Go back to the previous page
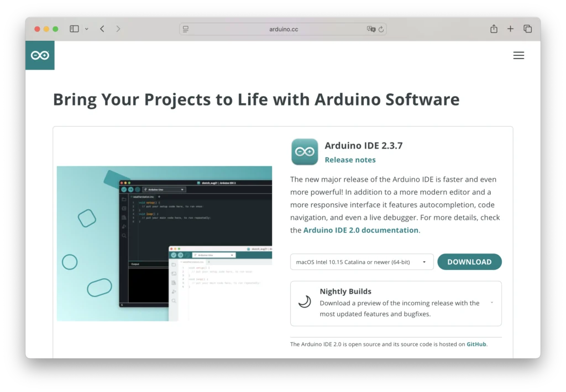 (102, 29)
